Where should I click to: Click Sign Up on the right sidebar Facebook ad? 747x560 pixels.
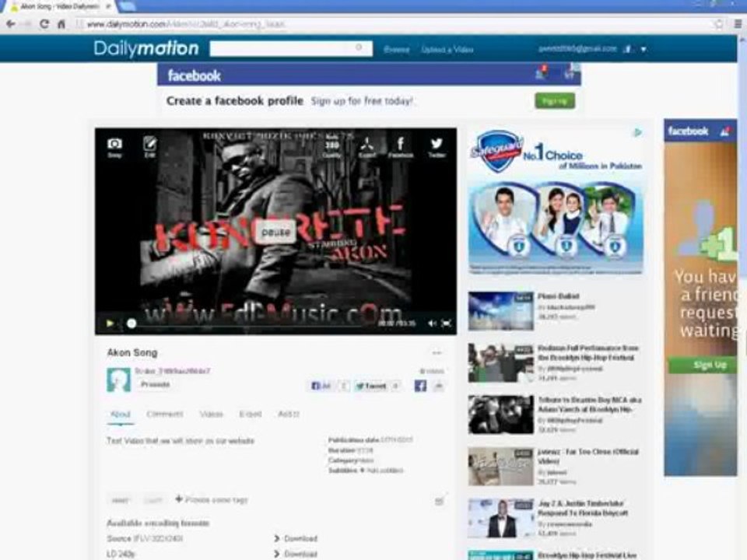tap(703, 366)
